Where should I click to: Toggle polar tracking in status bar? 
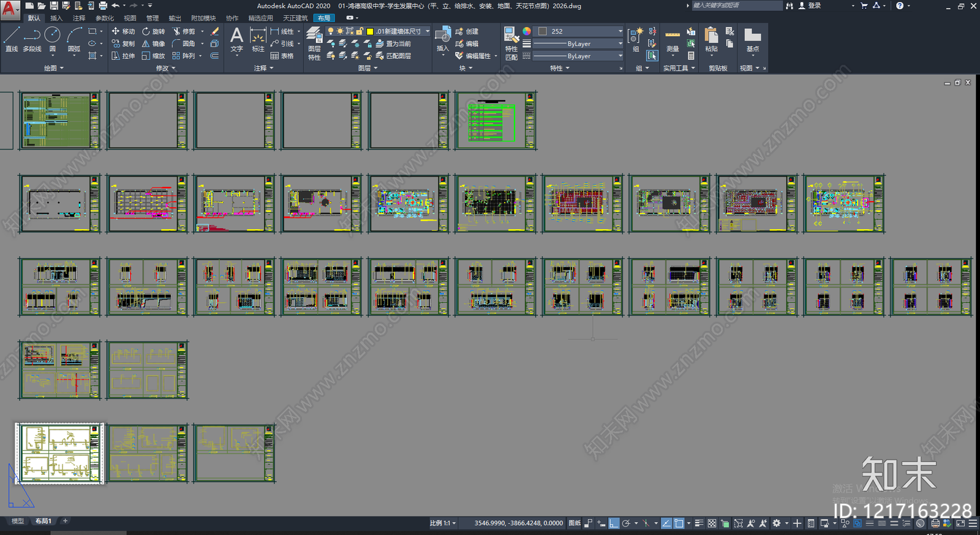(x=626, y=523)
